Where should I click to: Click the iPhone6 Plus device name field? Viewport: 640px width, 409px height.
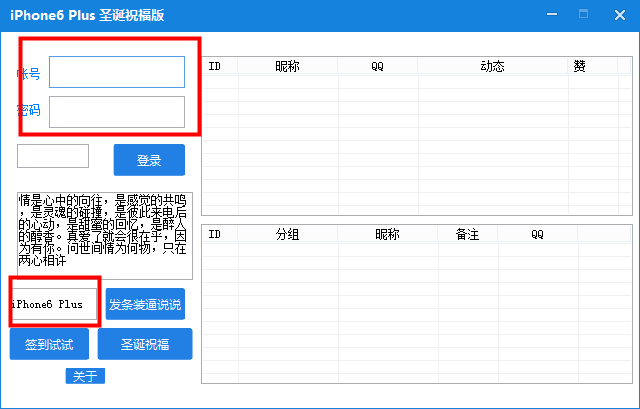pos(54,304)
